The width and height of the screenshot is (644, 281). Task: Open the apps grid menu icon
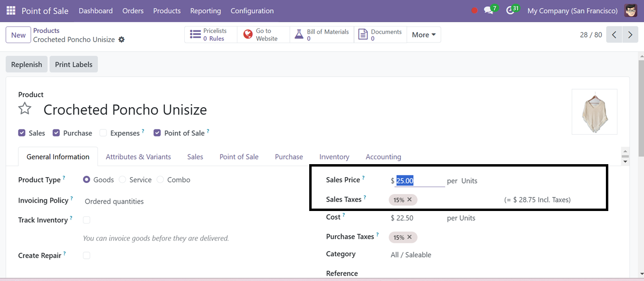(x=11, y=11)
